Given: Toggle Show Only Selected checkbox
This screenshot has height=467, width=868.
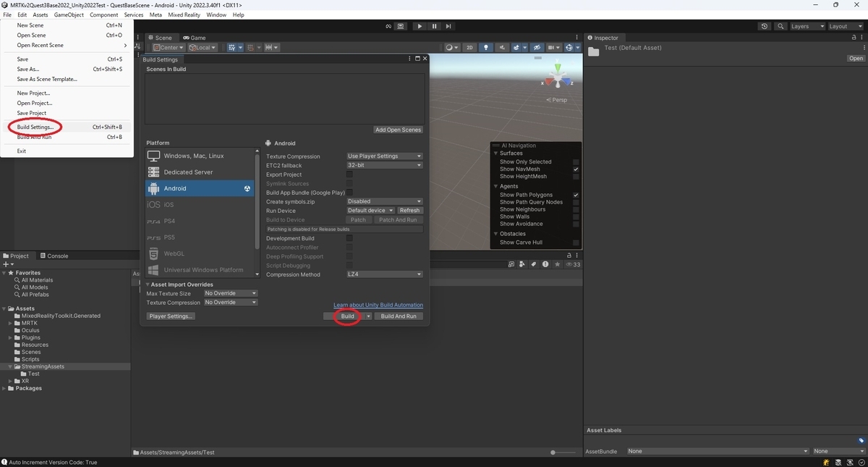Looking at the screenshot, I should [x=576, y=162].
